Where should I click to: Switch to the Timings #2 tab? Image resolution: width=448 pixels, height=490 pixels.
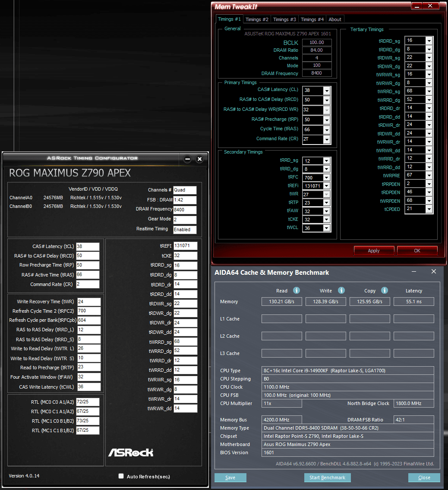coord(257,19)
